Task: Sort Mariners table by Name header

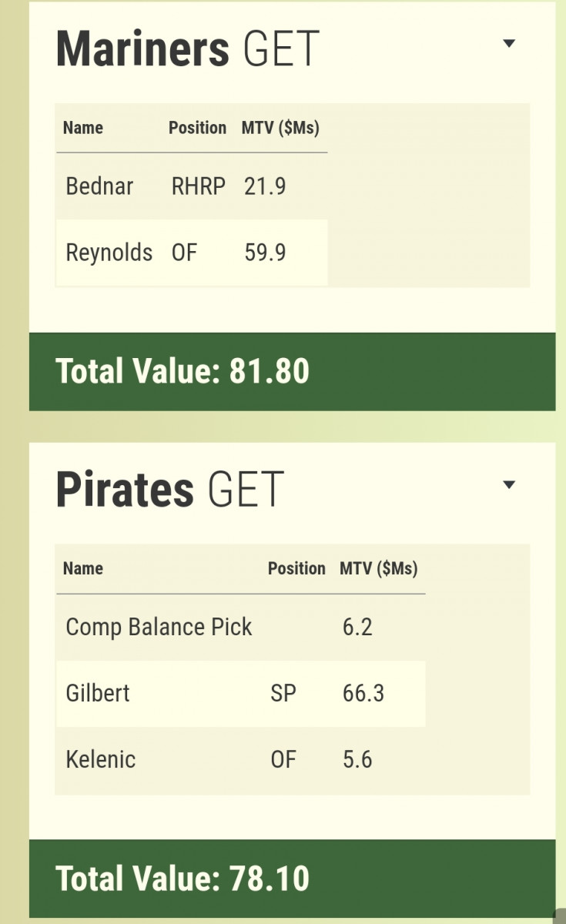Action: pos(83,128)
